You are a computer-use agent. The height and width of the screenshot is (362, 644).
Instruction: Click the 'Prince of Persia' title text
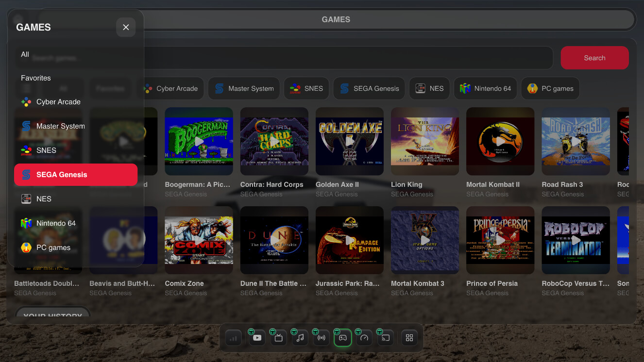click(492, 283)
